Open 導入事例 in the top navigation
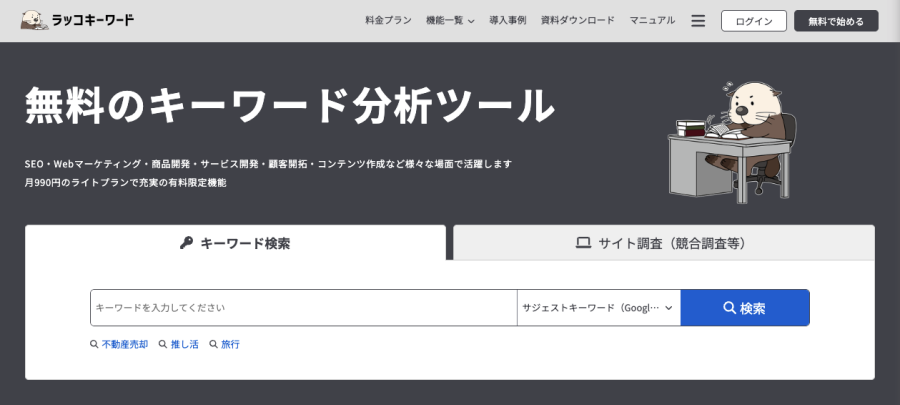 point(508,21)
